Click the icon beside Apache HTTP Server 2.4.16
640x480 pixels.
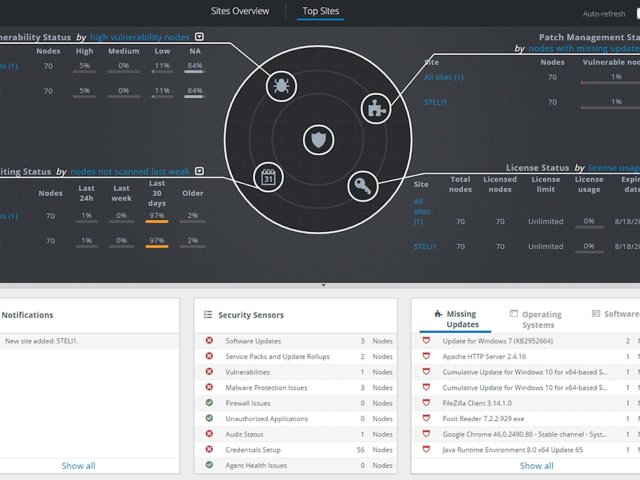coord(427,356)
